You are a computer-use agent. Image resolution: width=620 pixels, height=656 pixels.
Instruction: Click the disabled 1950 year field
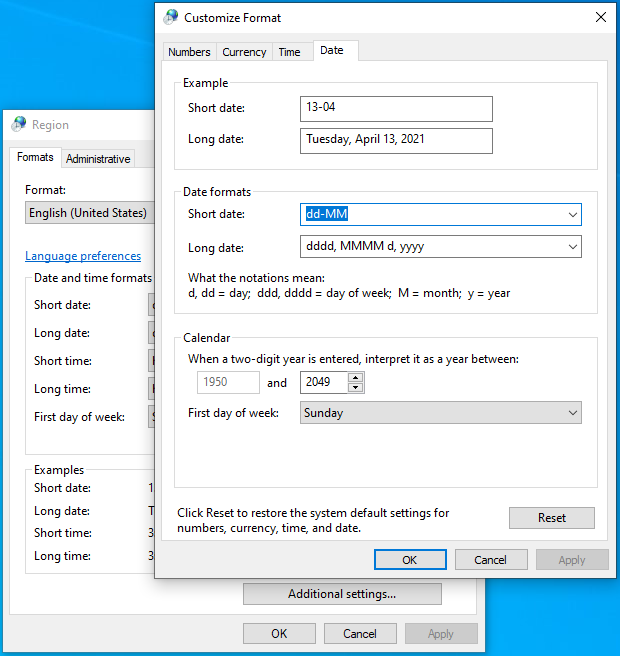tap(228, 382)
